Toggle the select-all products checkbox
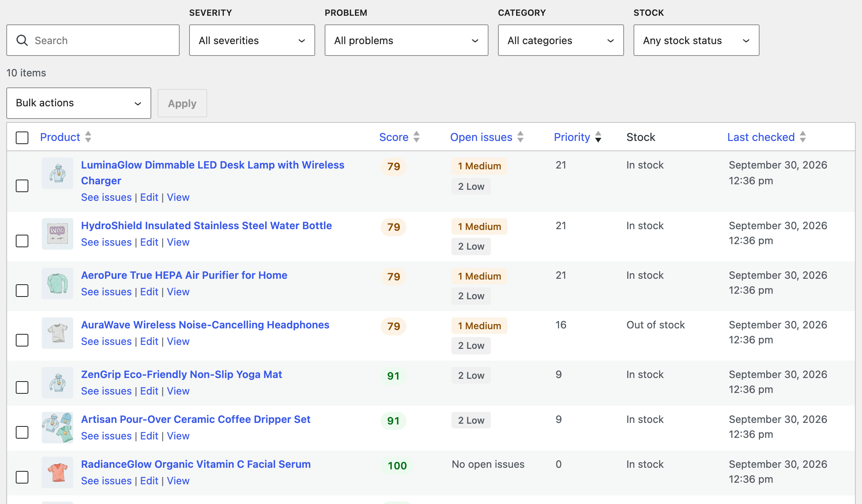This screenshot has height=504, width=862. 22,138
